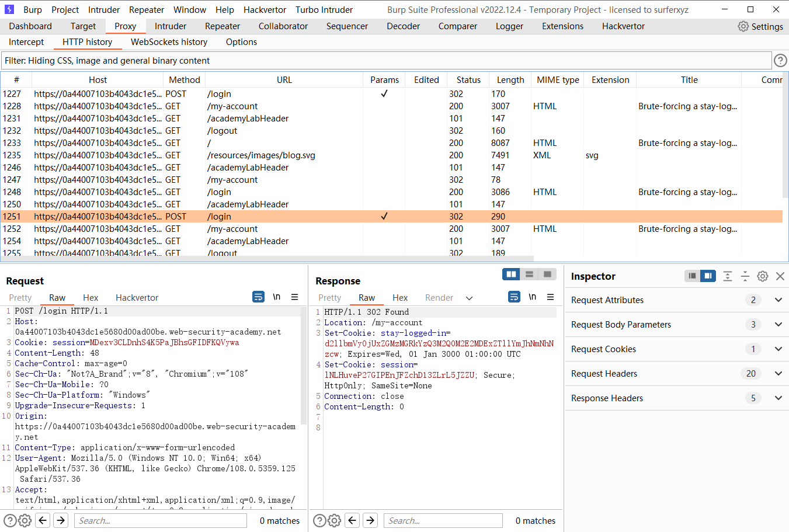Image resolution: width=789 pixels, height=532 pixels.
Task: Click the history table horizontal scrollbar
Action: pos(267,259)
